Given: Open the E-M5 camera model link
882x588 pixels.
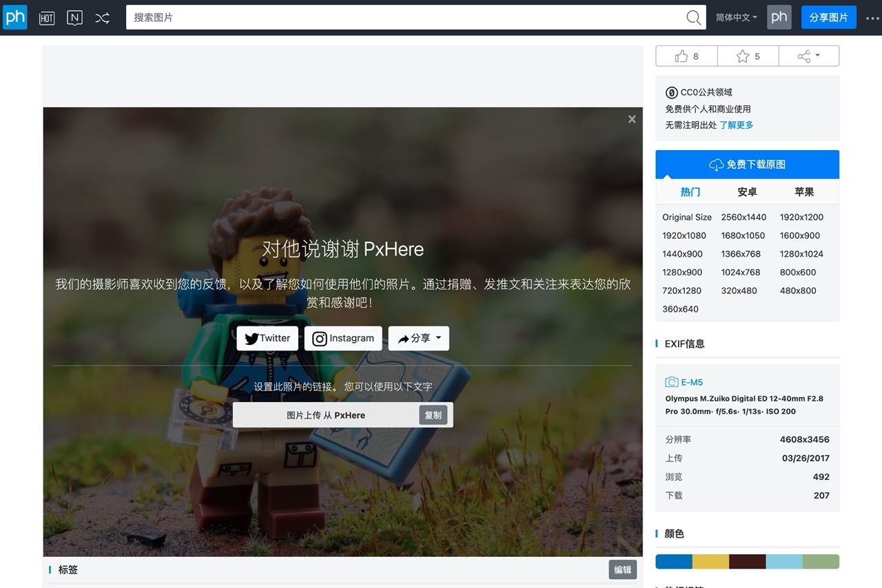Looking at the screenshot, I should point(692,382).
